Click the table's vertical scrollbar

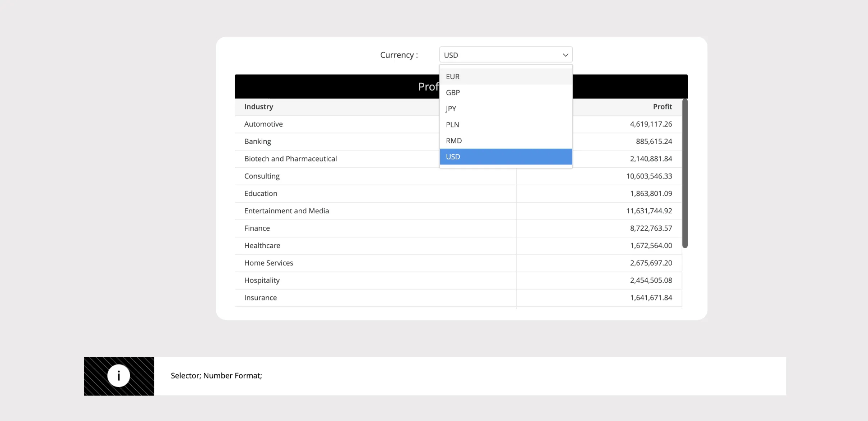(685, 173)
